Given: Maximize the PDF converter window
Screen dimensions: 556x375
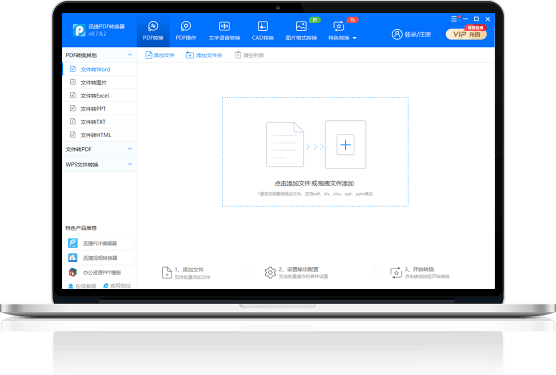Looking at the screenshot, I should 476,19.
